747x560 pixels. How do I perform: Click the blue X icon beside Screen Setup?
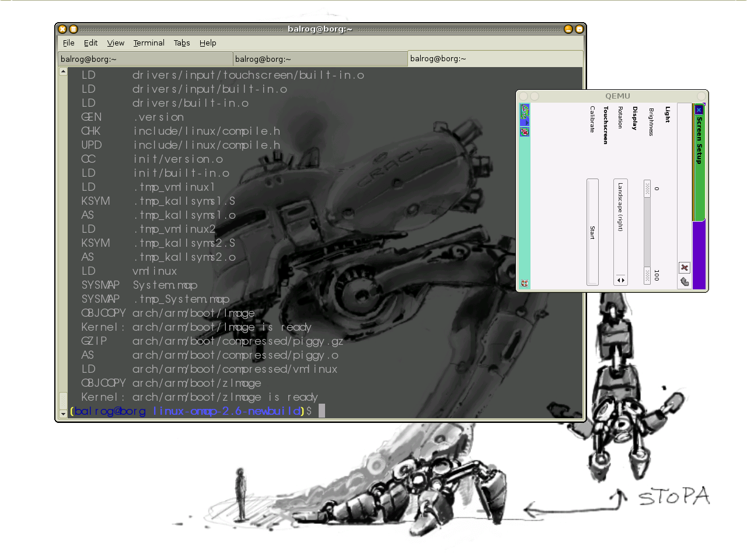point(699,110)
